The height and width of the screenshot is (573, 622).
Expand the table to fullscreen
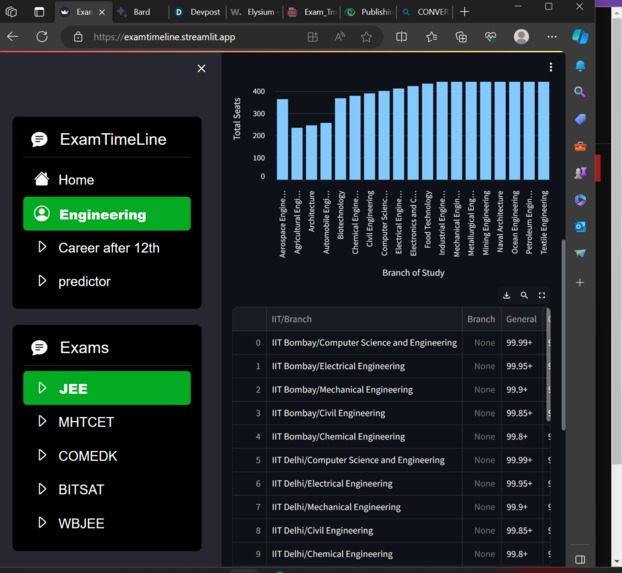pyautogui.click(x=542, y=295)
